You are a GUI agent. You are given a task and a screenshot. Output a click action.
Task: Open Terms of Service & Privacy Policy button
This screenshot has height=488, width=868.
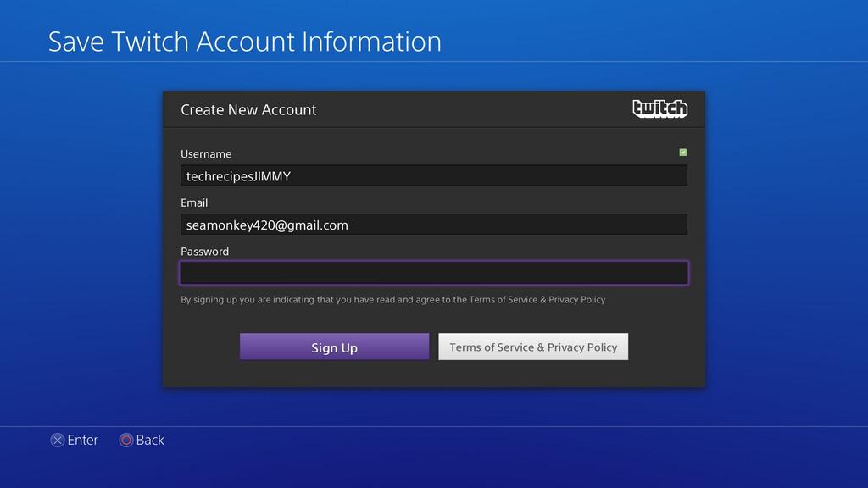click(x=533, y=347)
